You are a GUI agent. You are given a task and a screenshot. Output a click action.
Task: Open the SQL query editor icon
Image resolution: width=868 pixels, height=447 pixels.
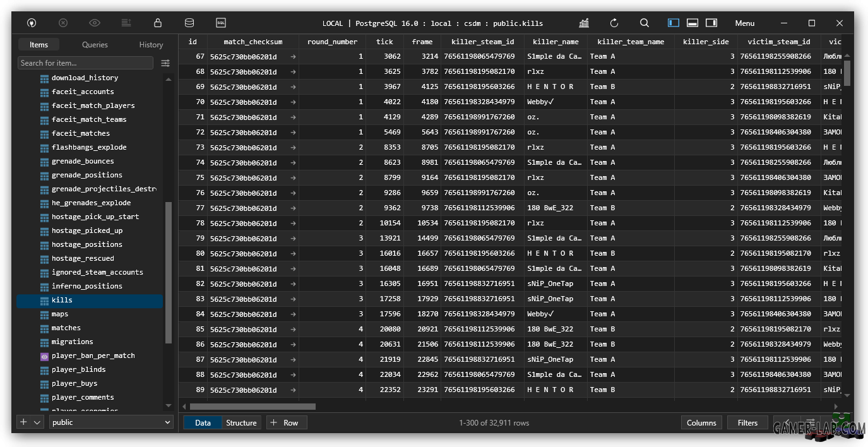point(221,23)
